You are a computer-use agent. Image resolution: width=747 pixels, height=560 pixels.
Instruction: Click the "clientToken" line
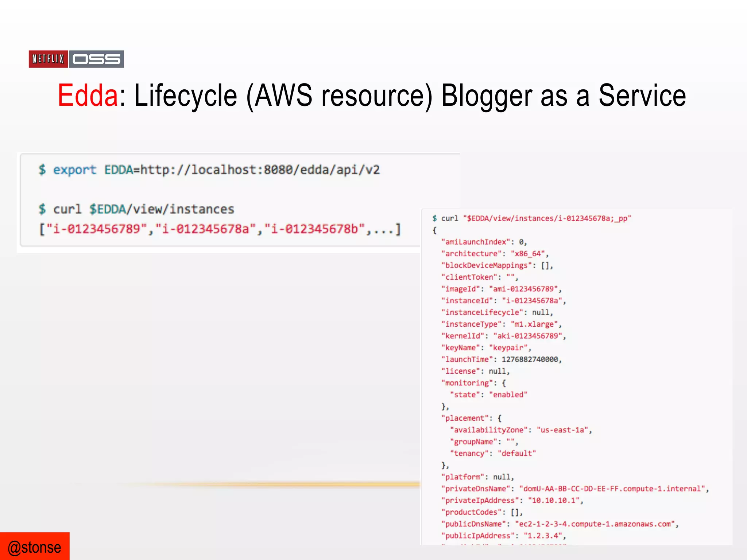(480, 277)
